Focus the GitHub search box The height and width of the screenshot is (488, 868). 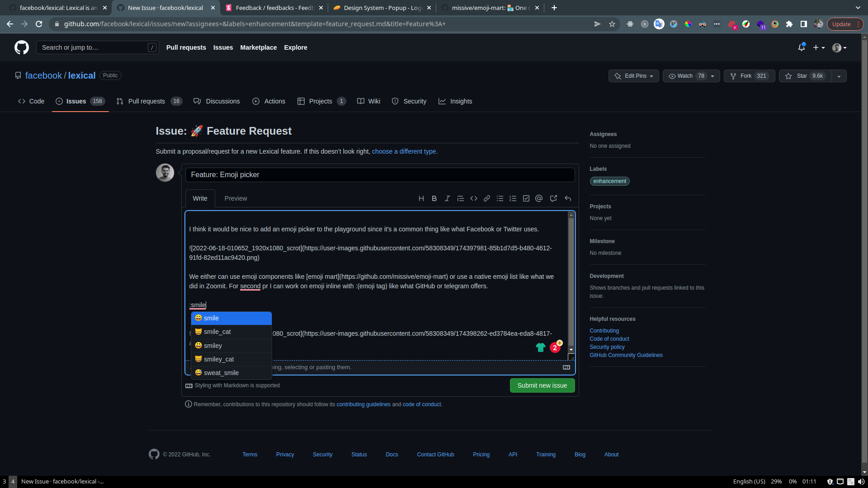(x=97, y=47)
